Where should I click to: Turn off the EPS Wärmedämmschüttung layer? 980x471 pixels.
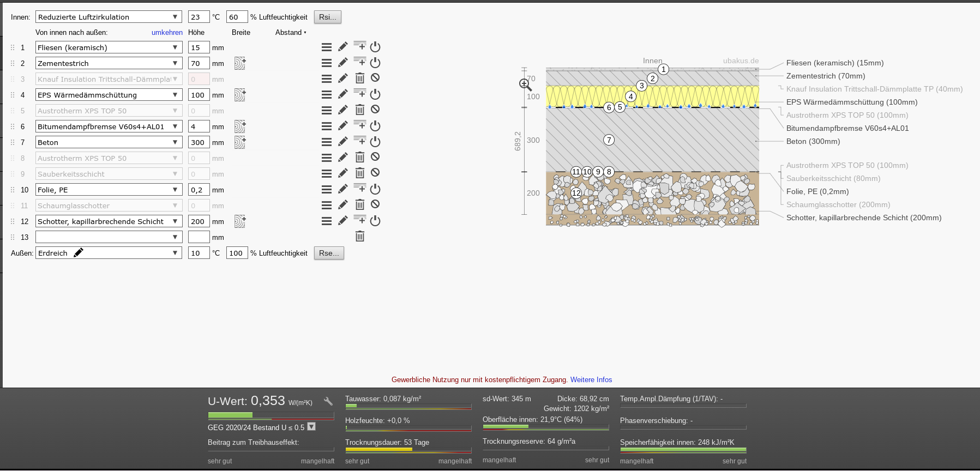[375, 94]
